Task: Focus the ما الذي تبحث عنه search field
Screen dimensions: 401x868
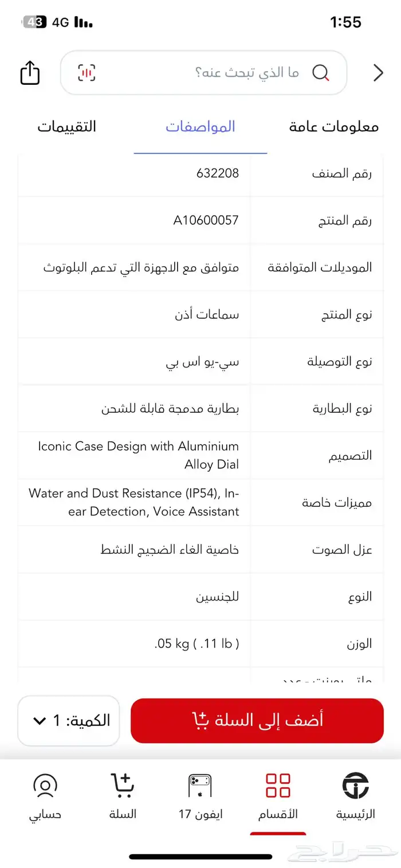Action: pos(229,73)
